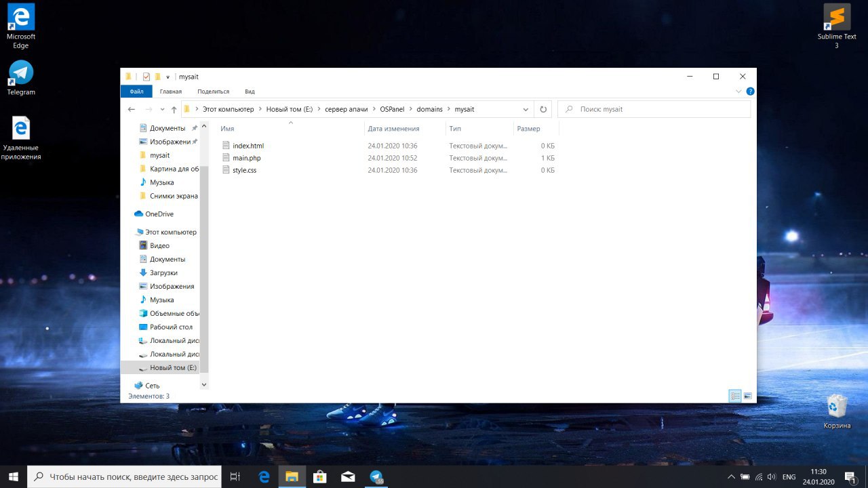Open Загрузки in navigation pane

[x=163, y=272]
